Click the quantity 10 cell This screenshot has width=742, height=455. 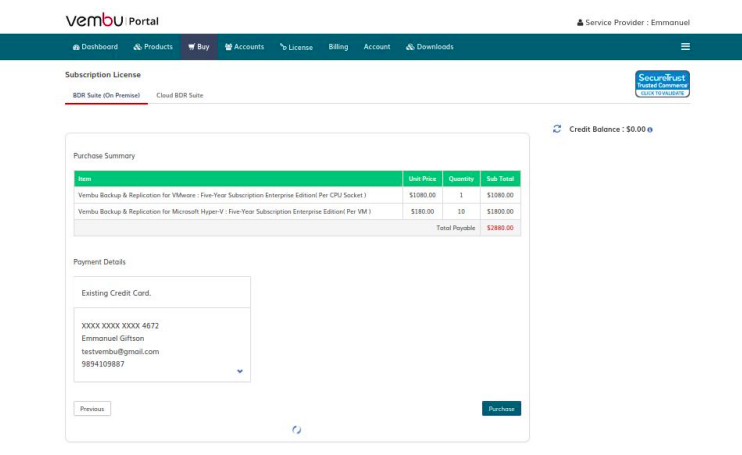point(461,211)
